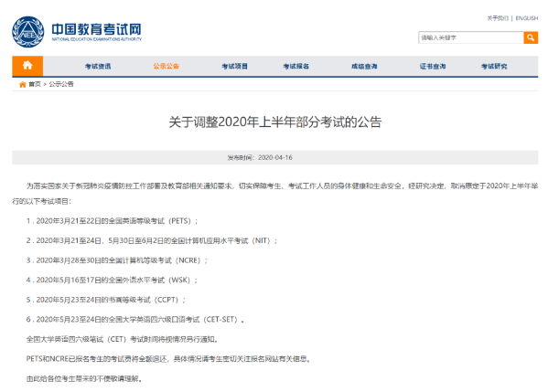Click the line about CET 笔试 考试时间
The width and height of the screenshot is (548, 392).
123,339
